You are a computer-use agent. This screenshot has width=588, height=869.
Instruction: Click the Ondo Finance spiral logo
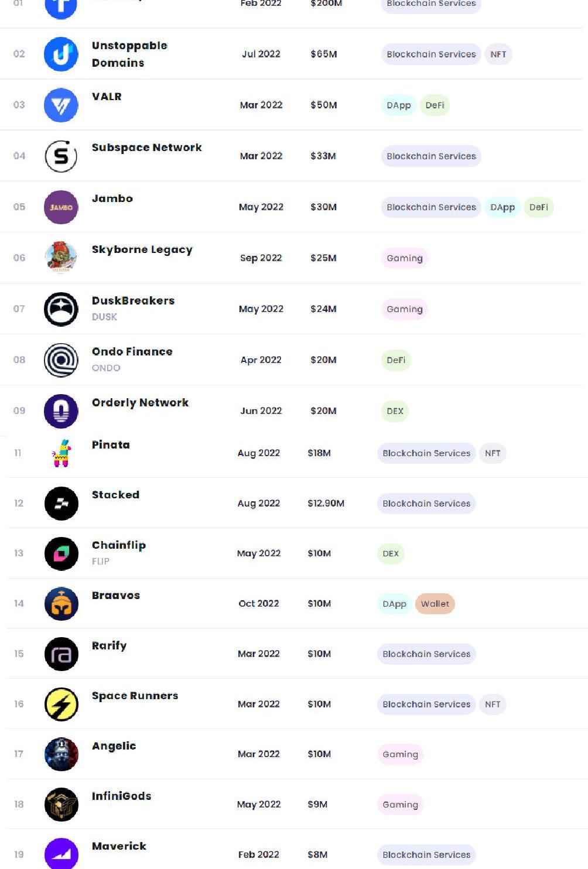click(x=61, y=360)
